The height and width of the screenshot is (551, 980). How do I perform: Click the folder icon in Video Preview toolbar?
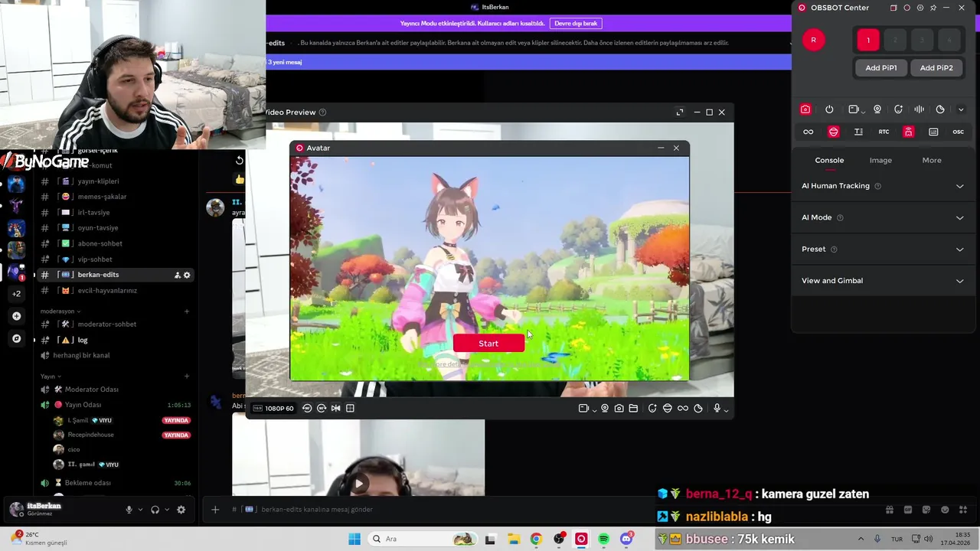click(633, 409)
